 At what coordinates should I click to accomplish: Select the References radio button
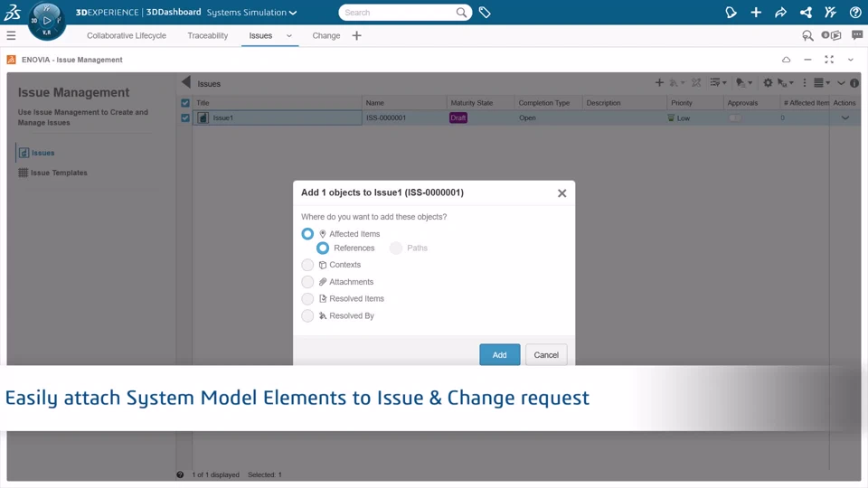pyautogui.click(x=323, y=248)
